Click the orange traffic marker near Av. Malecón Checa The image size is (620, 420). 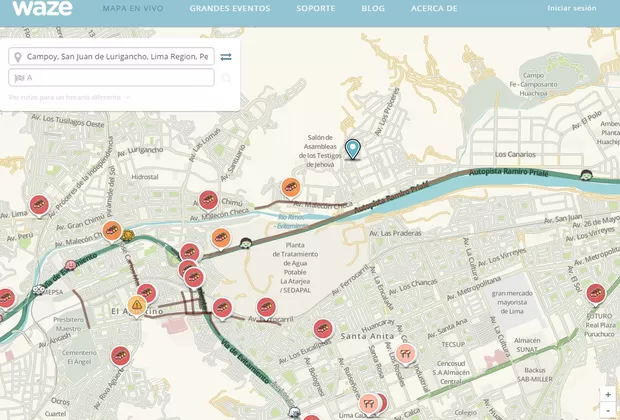(291, 187)
